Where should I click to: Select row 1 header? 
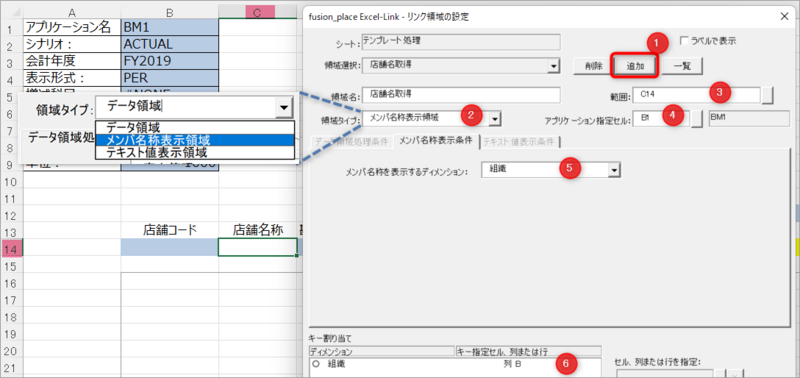pyautogui.click(x=12, y=28)
